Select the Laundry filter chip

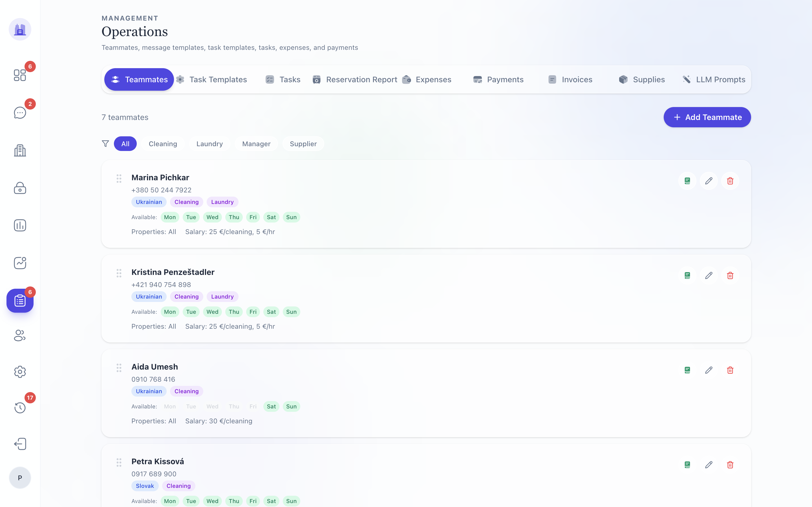point(209,144)
